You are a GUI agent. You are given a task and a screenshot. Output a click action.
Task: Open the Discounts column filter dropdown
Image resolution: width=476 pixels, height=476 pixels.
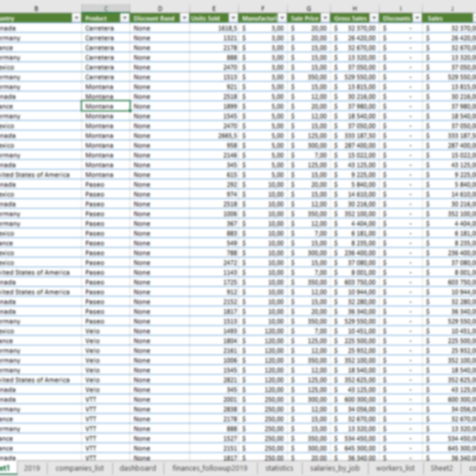click(417, 18)
